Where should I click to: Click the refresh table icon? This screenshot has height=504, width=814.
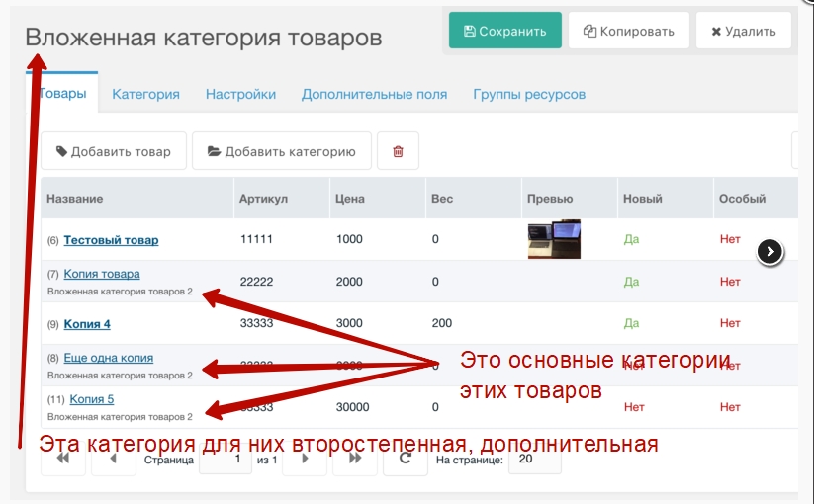click(405, 461)
